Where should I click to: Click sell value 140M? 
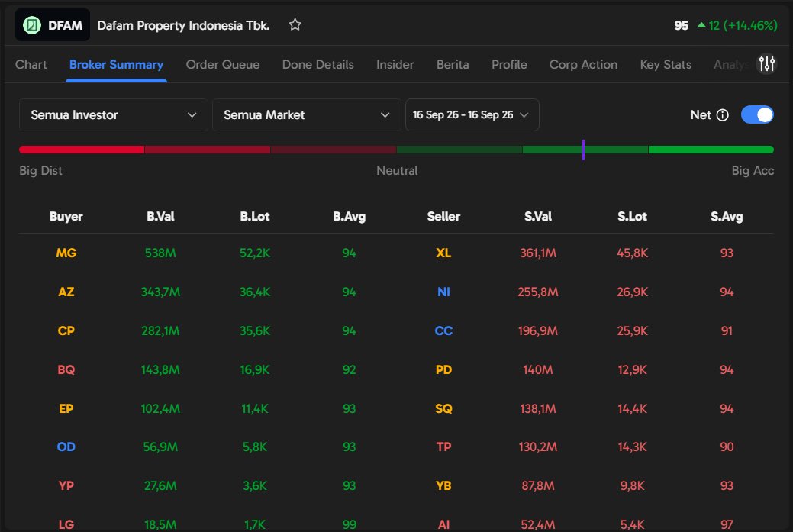click(538, 369)
